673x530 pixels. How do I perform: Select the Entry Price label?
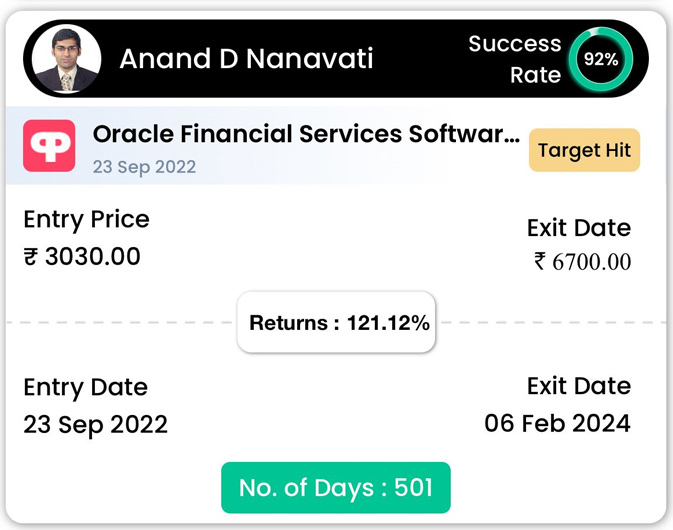[87, 220]
